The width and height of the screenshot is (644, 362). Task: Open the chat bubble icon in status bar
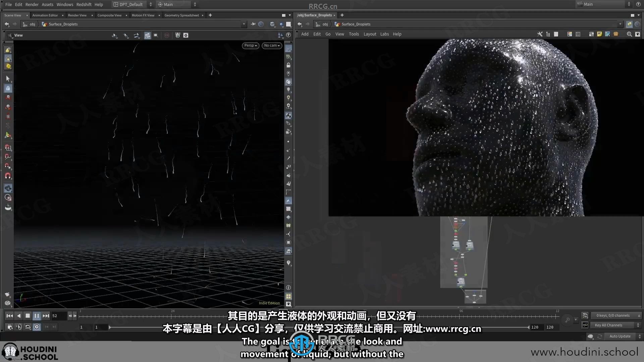pos(591,337)
